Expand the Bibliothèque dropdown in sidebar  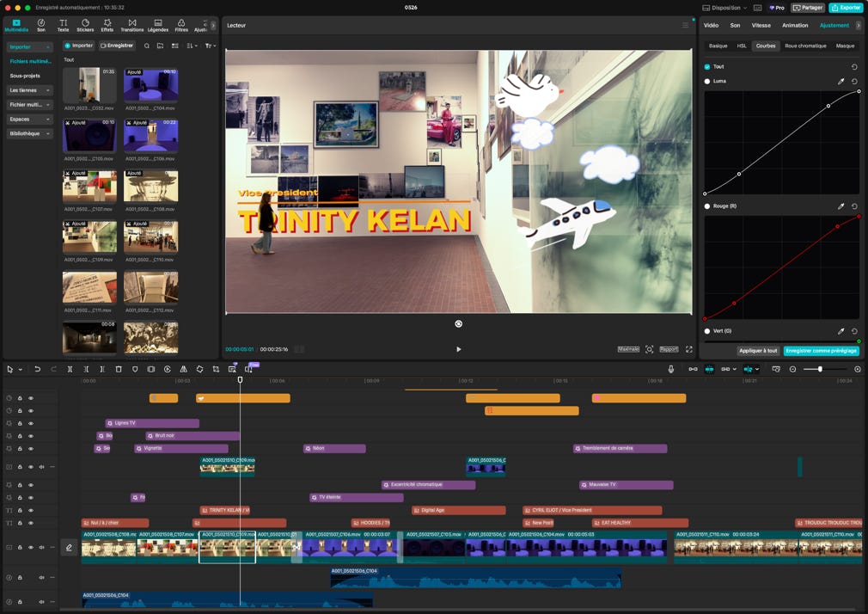30,133
